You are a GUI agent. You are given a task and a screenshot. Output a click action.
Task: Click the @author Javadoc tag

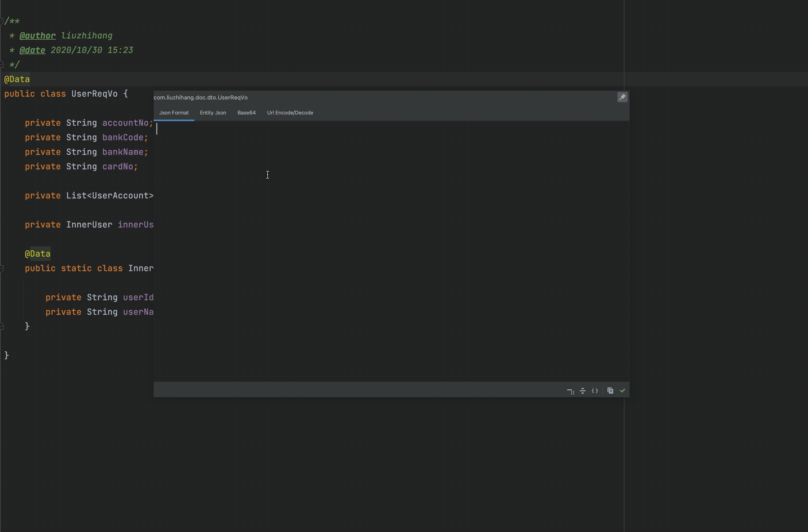pos(37,36)
